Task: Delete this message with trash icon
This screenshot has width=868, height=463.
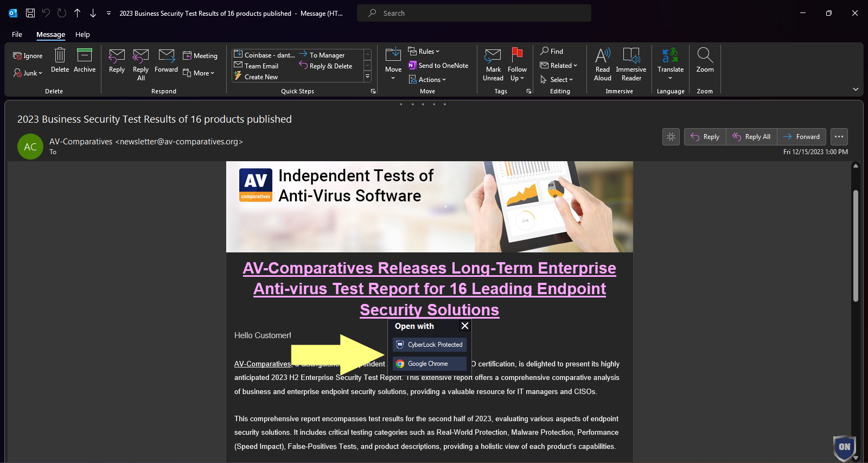Action: (60, 60)
